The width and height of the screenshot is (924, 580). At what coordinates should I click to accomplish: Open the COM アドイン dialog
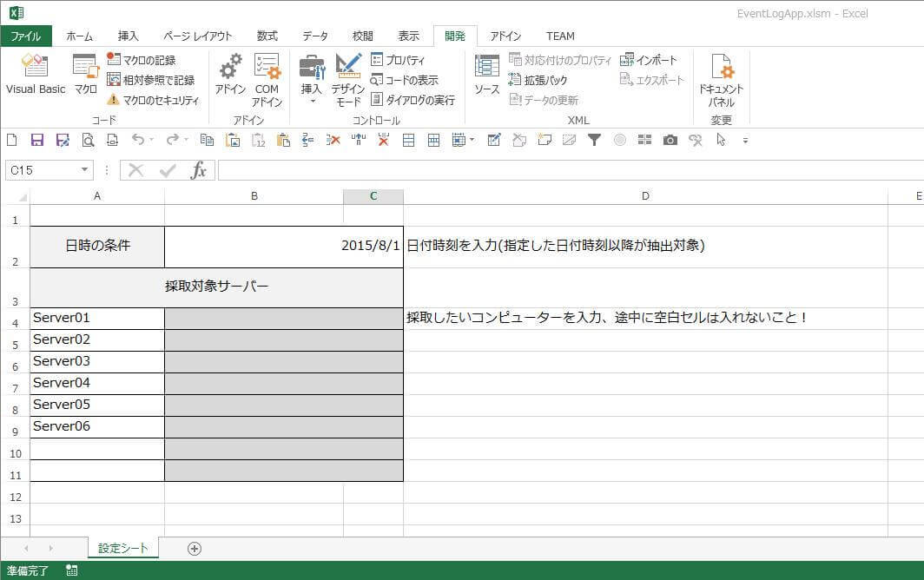267,78
